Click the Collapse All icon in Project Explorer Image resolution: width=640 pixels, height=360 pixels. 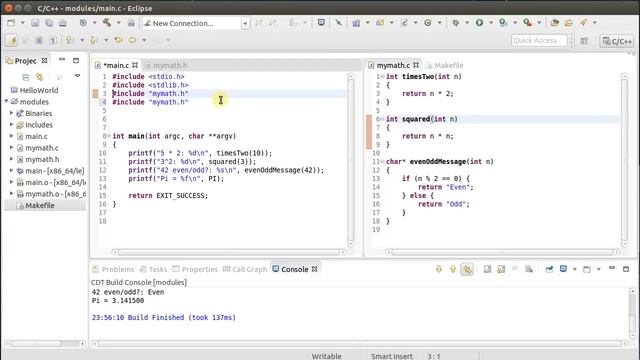[26, 77]
